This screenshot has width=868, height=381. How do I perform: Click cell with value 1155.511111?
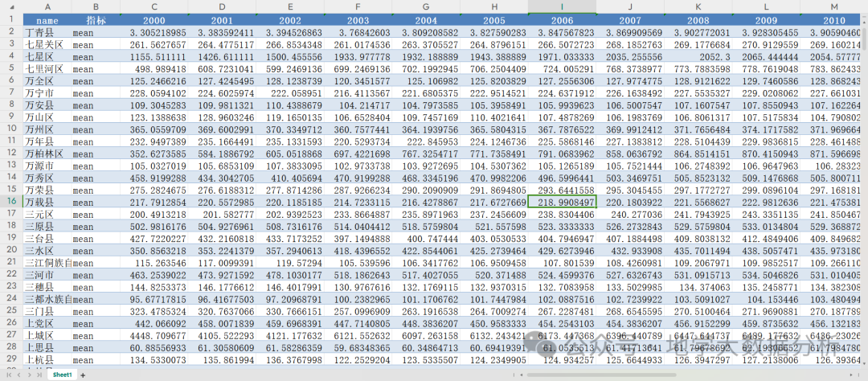[154, 57]
